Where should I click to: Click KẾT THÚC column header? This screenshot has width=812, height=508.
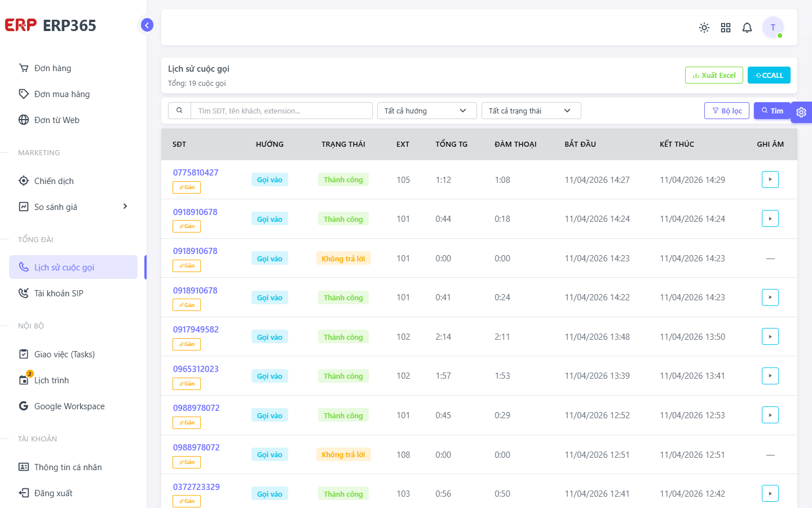tap(677, 144)
